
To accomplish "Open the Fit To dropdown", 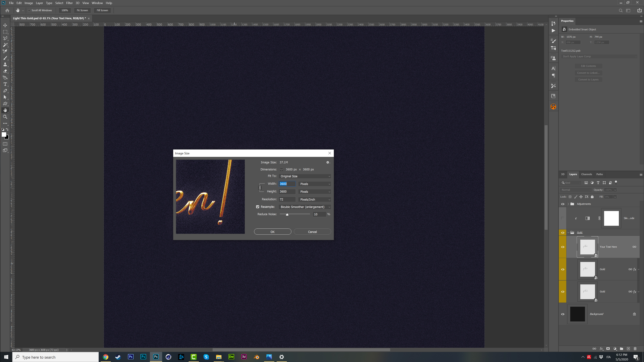I will [304, 176].
